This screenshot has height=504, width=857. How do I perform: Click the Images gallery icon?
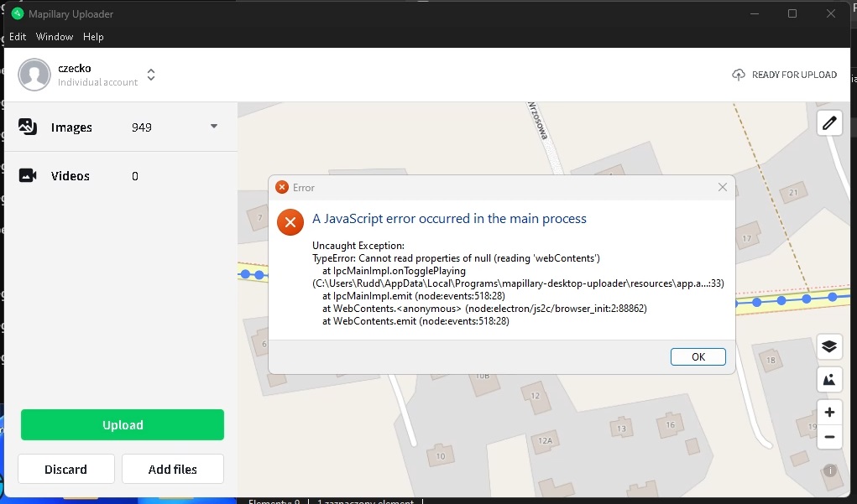28,127
